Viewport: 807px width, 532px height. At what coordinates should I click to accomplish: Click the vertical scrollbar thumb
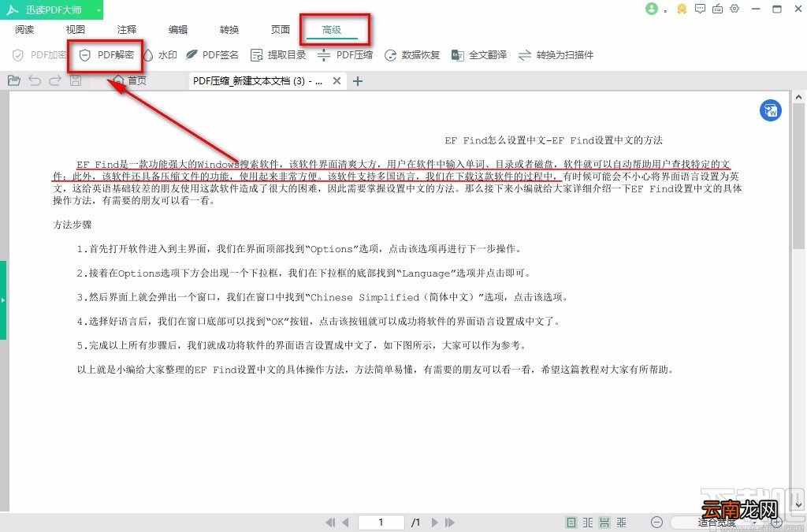pos(799,177)
